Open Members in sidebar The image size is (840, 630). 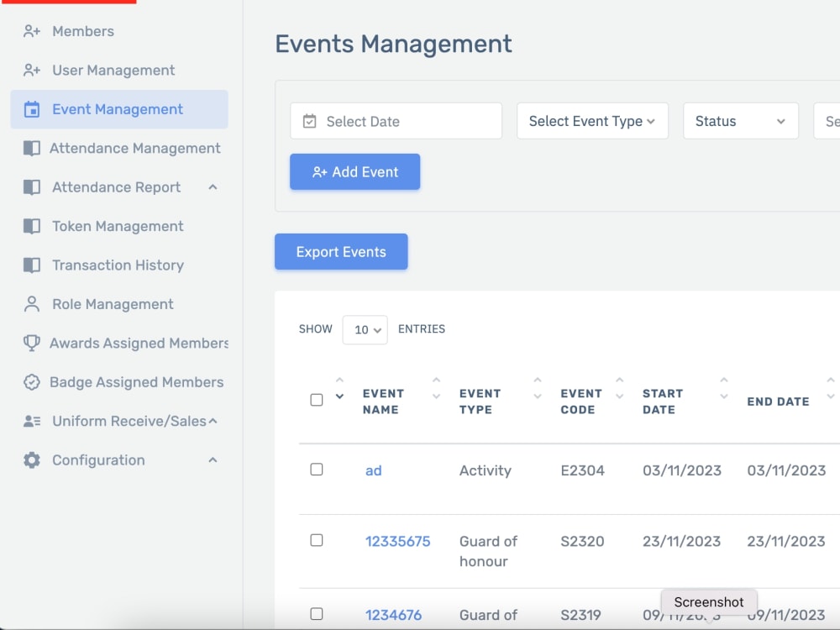tap(83, 32)
